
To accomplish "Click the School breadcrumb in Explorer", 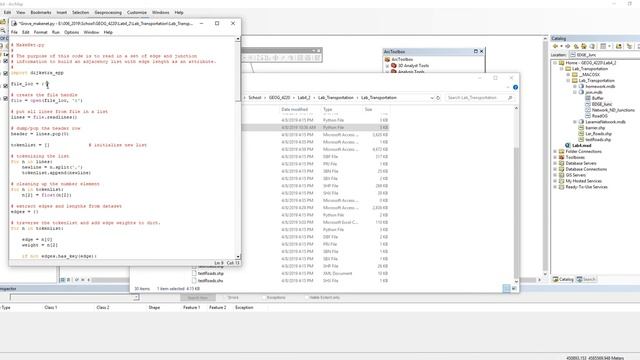I will (x=255, y=98).
